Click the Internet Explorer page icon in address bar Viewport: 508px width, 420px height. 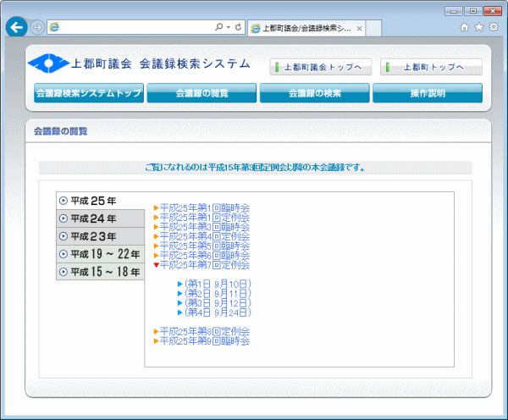click(x=54, y=27)
